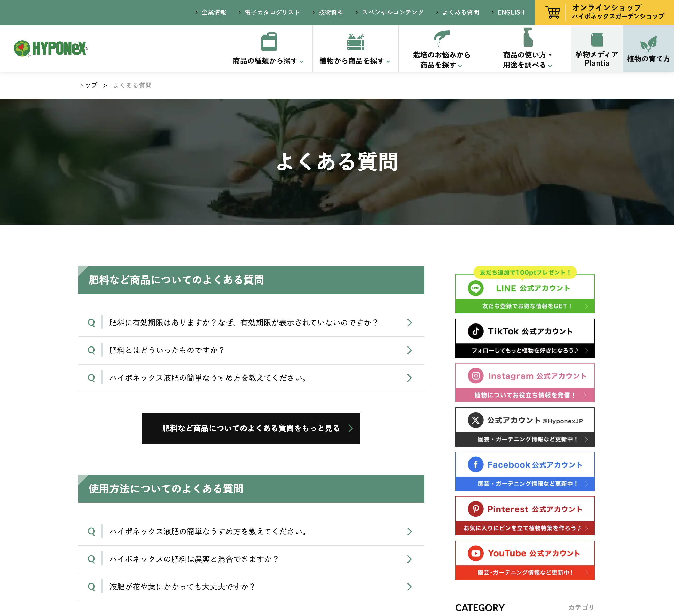Open question ハイポネックスの肥料は農薬と混合できますか
The image size is (674, 616).
(251, 559)
